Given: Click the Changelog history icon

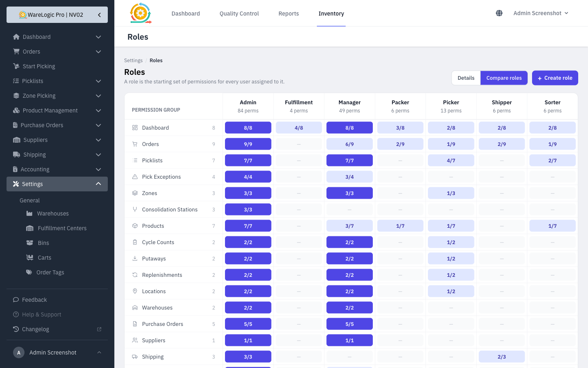Looking at the screenshot, I should pyautogui.click(x=16, y=329).
